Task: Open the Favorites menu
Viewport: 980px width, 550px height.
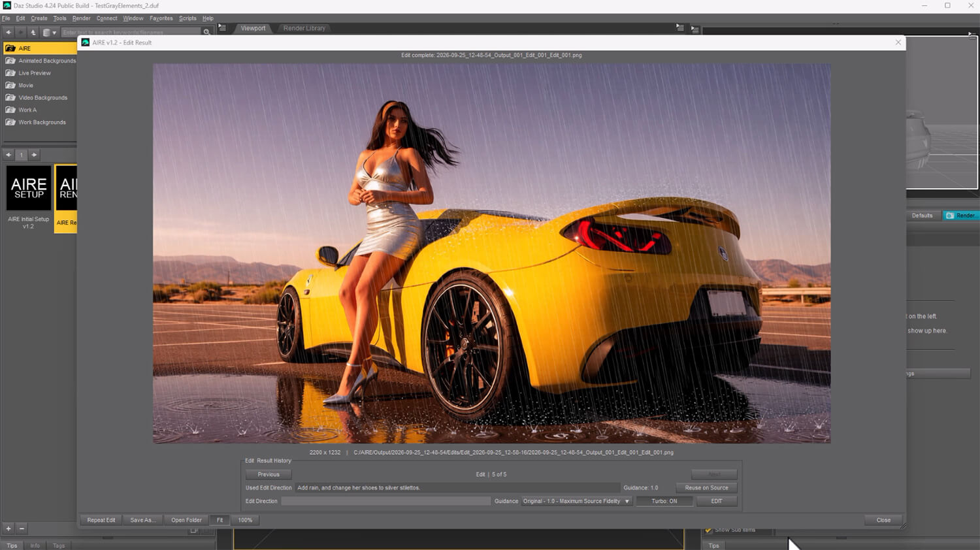Action: pos(161,18)
